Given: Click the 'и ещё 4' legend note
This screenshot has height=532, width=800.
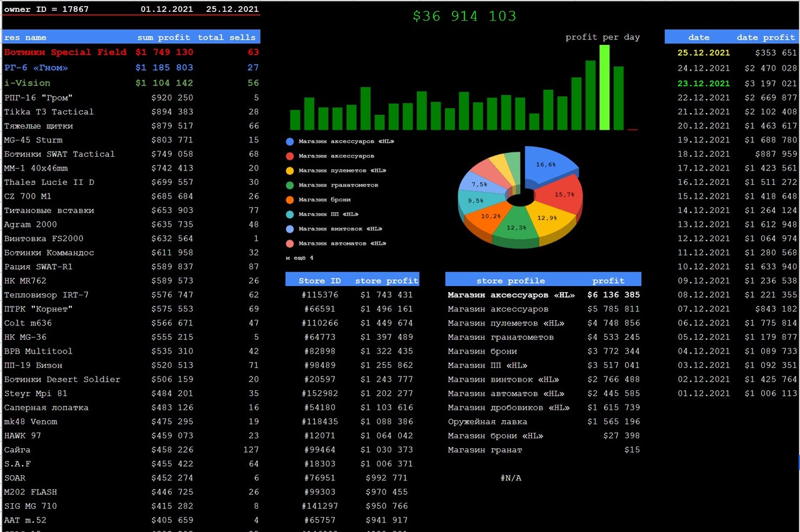Looking at the screenshot, I should 300,258.
